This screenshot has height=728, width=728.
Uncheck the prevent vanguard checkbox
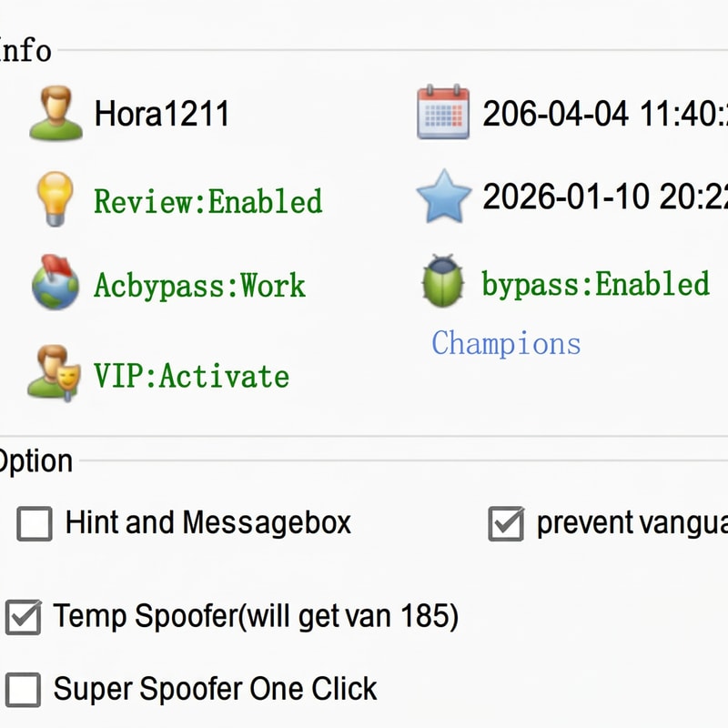506,524
